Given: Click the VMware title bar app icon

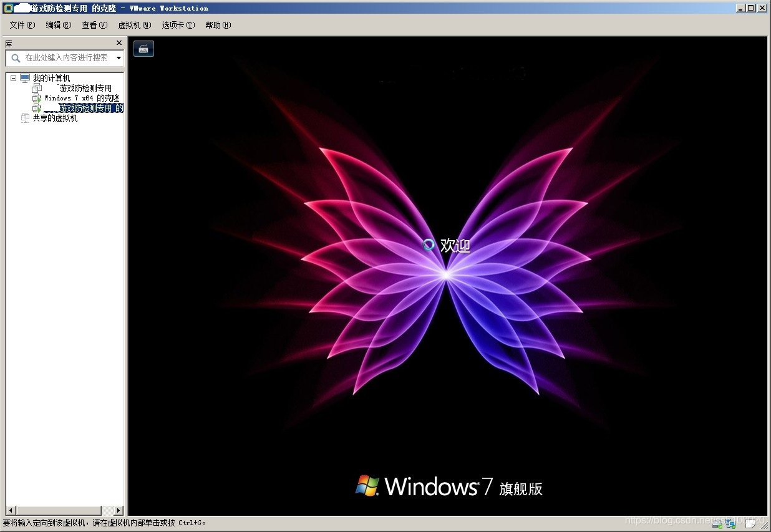Looking at the screenshot, I should tap(8, 8).
